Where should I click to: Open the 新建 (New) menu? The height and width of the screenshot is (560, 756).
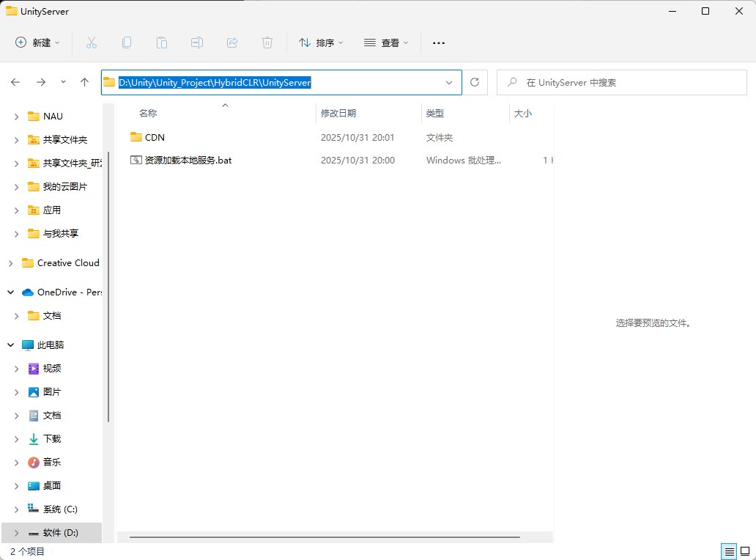coord(37,43)
